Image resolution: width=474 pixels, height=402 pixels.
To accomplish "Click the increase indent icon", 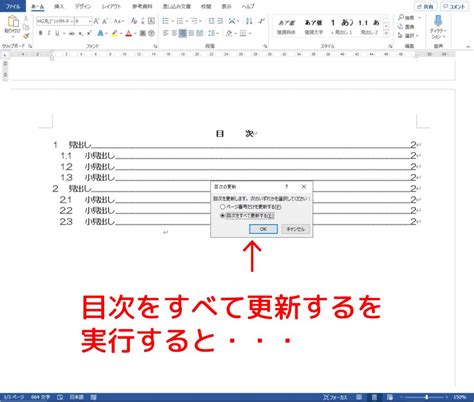I will (220, 21).
